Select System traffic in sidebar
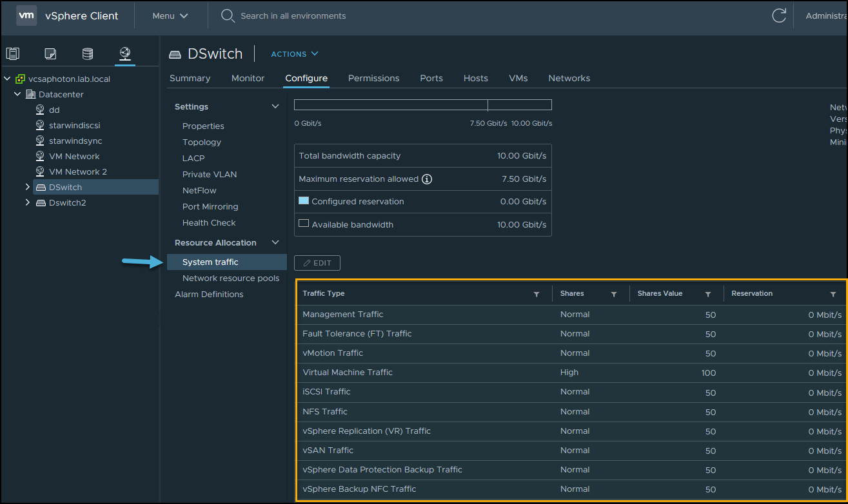This screenshot has width=848, height=504. pyautogui.click(x=226, y=262)
